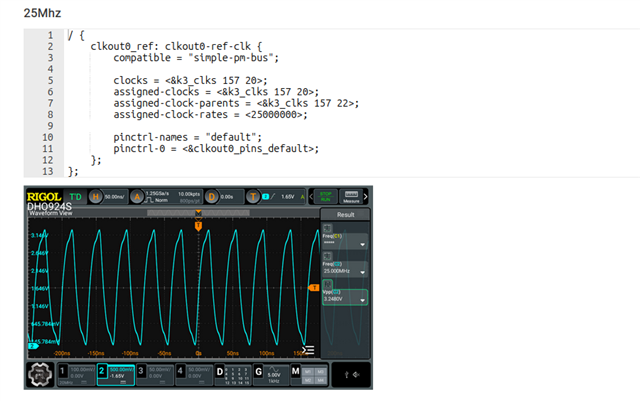Image resolution: width=640 pixels, height=401 pixels.
Task: Click the T'D trigger status indicator
Action: pyautogui.click(x=76, y=197)
